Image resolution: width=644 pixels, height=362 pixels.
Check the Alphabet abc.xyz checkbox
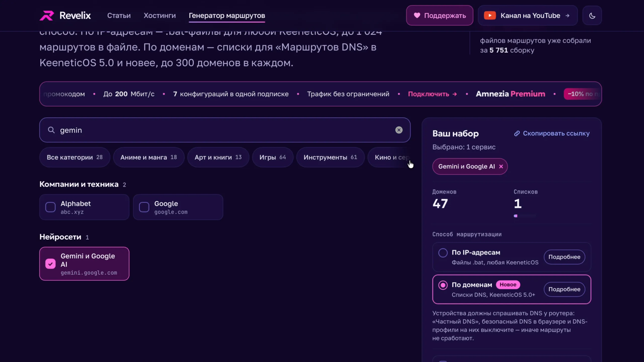click(50, 207)
